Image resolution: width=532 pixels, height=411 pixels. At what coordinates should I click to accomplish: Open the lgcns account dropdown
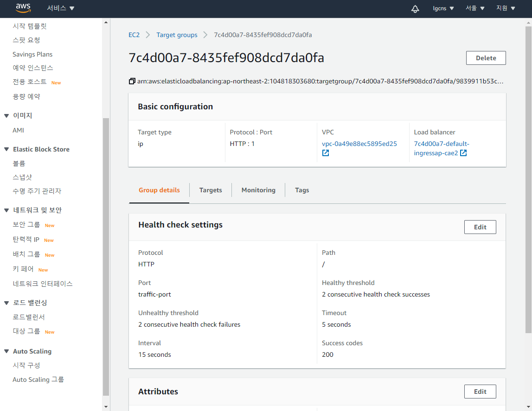coord(443,8)
